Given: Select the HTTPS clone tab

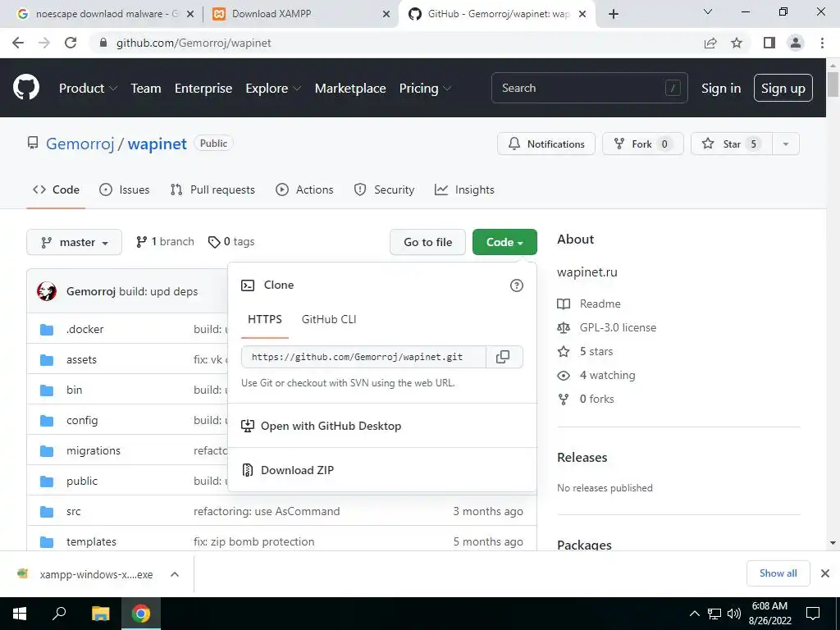Looking at the screenshot, I should tap(265, 319).
